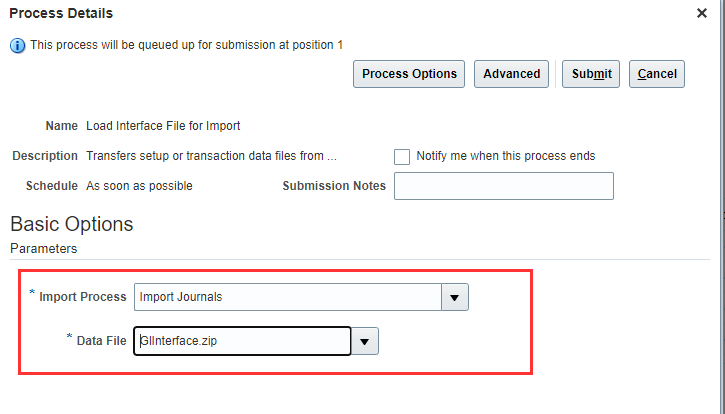This screenshot has width=725, height=414.
Task: Click the Import Process field label
Action: pos(82,297)
